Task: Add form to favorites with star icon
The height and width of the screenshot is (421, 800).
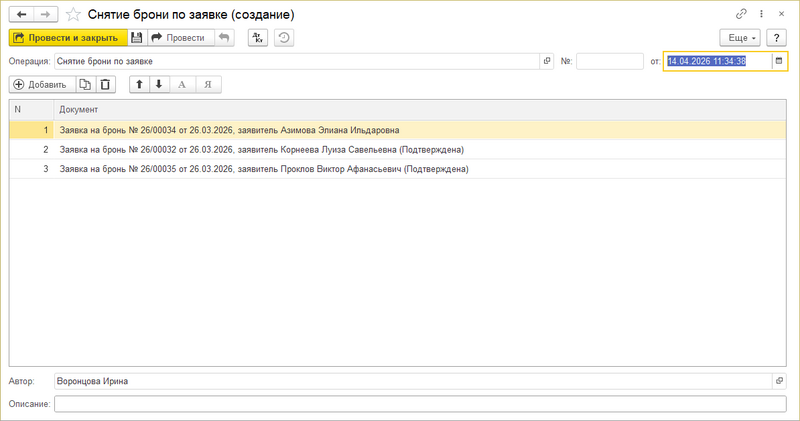Action: [73, 14]
